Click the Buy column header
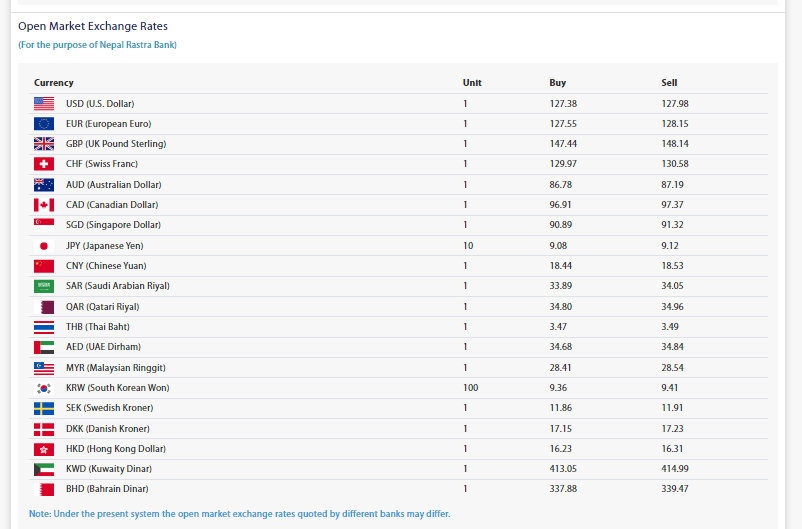Image resolution: width=802 pixels, height=529 pixels. tap(558, 83)
